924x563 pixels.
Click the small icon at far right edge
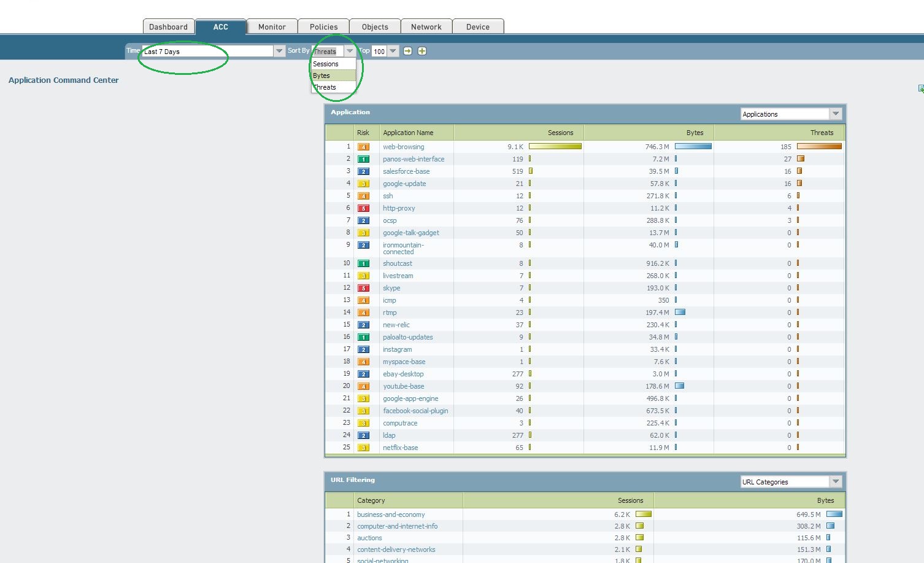coord(921,89)
